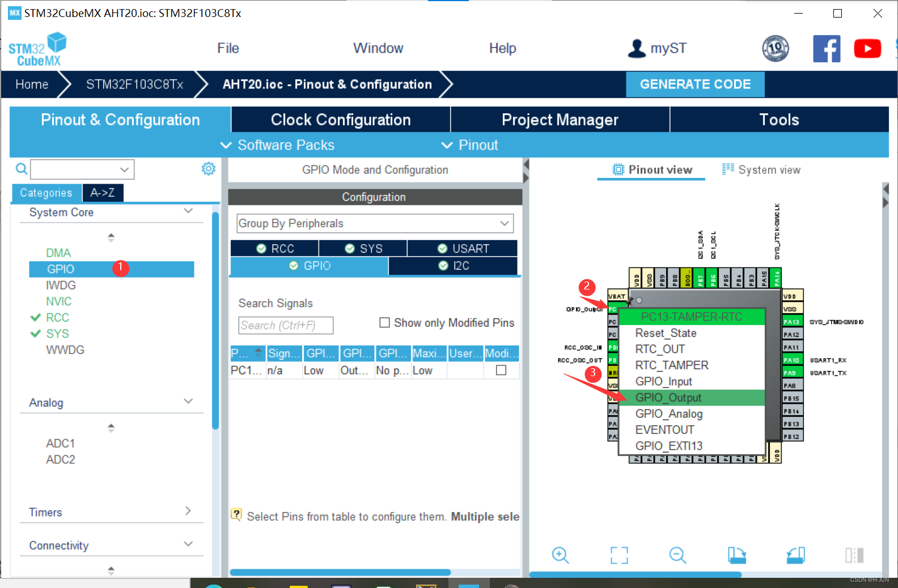This screenshot has height=588, width=898.
Task: Click the search magnifier icon in categories panel
Action: pyautogui.click(x=22, y=169)
